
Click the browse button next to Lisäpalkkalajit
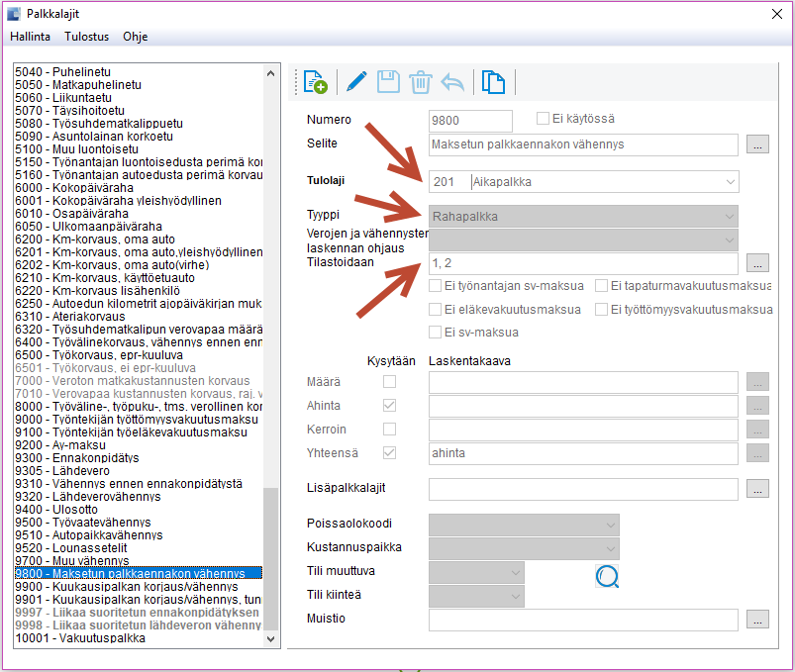[757, 489]
